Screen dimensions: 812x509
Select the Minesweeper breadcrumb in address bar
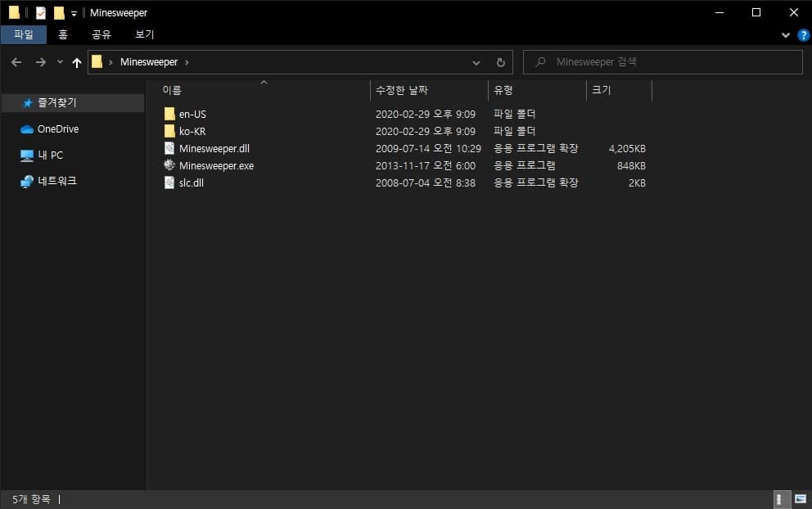149,61
